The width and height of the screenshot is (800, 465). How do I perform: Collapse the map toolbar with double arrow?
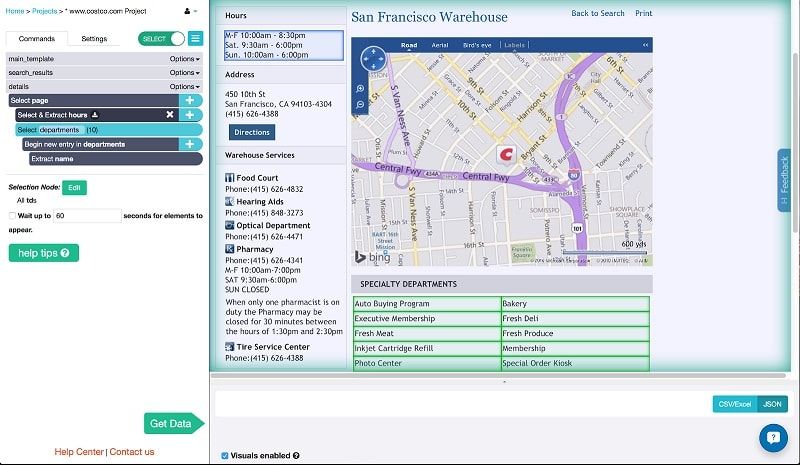(645, 45)
